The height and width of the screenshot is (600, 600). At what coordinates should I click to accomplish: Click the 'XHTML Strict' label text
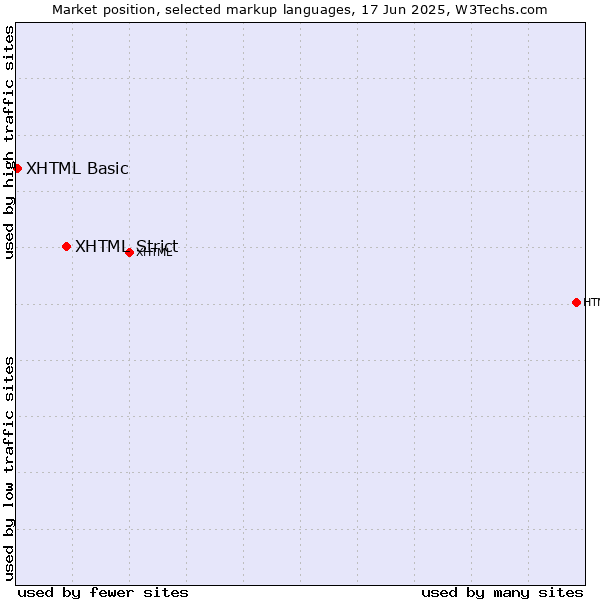pyautogui.click(x=127, y=246)
